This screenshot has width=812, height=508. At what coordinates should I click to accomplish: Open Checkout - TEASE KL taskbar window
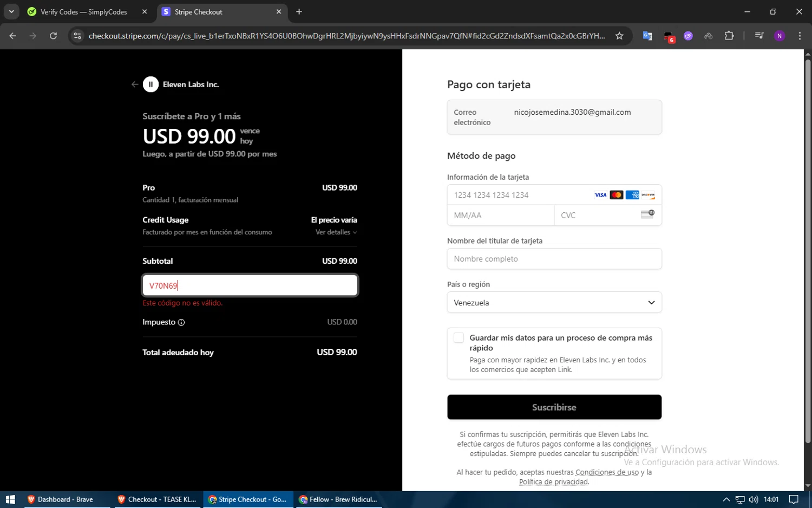[x=158, y=499]
